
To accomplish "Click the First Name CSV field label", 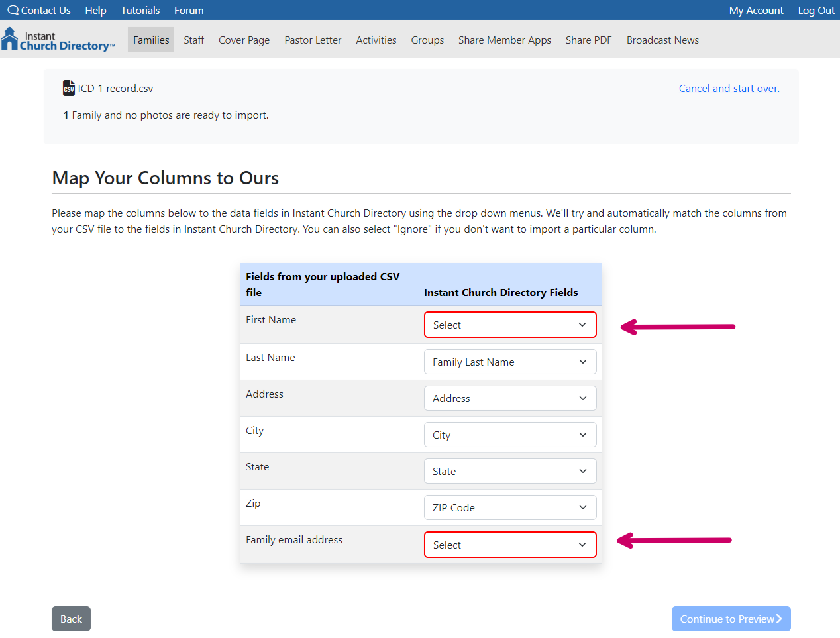I will point(271,319).
